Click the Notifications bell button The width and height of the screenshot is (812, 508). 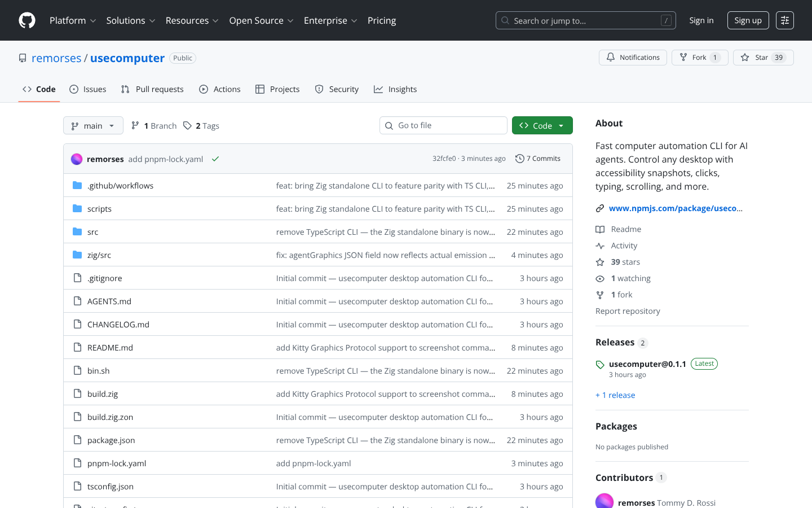tap(633, 58)
